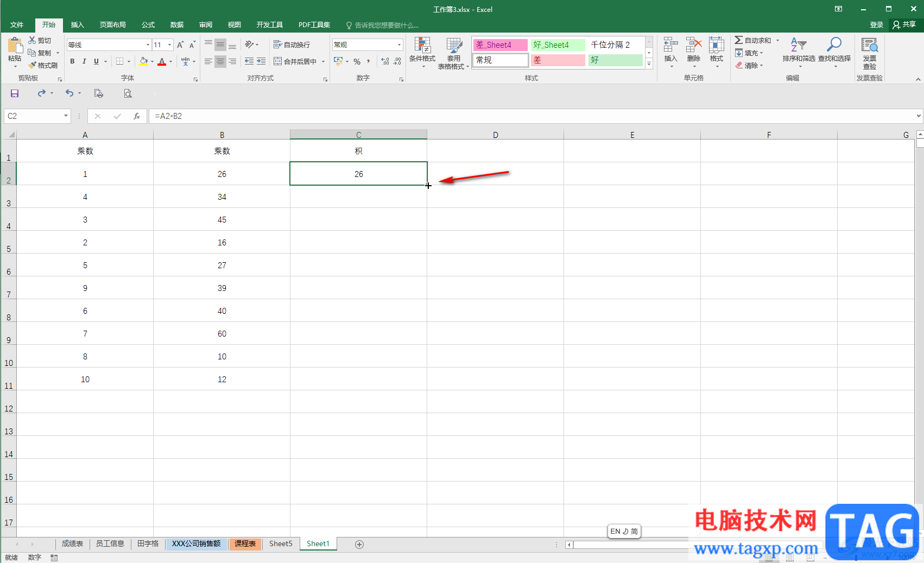Viewport: 924px width, 563px height.
Task: Click the Paste clipboard icon
Action: point(15,46)
